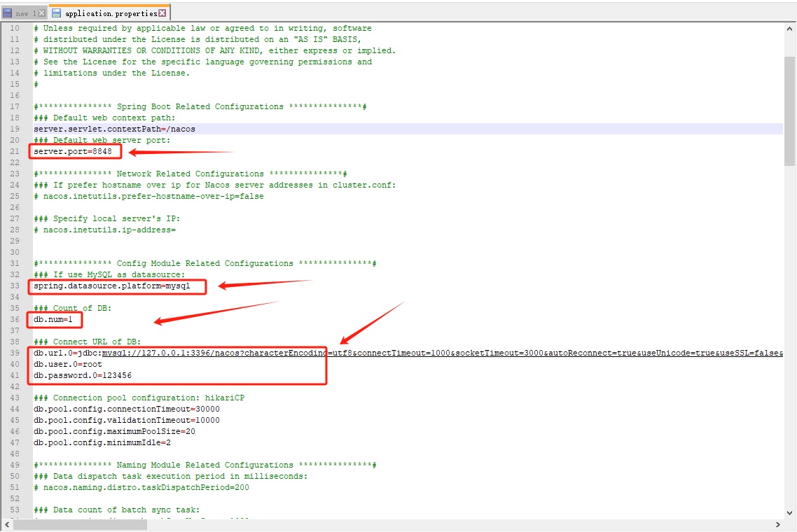Click the commented nacos.inetutils.prefer-hostname-over-ip=false line

(149, 196)
